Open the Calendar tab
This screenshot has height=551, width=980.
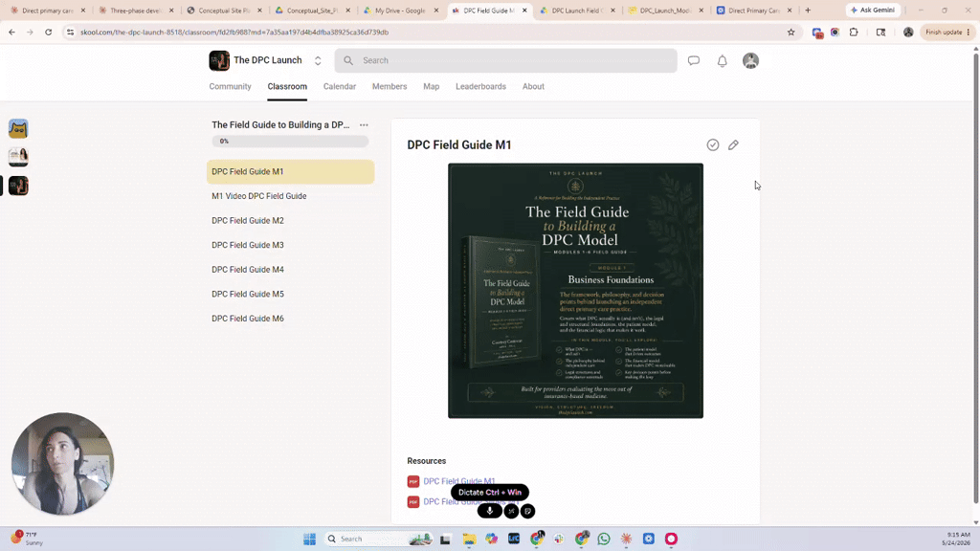(x=340, y=86)
